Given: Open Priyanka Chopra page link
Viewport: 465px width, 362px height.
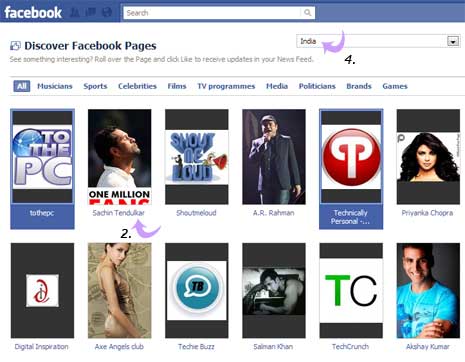Looking at the screenshot, I should tap(427, 213).
